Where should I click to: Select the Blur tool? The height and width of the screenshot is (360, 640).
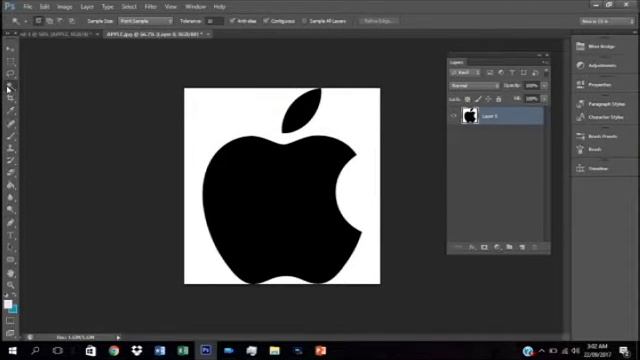point(10,198)
